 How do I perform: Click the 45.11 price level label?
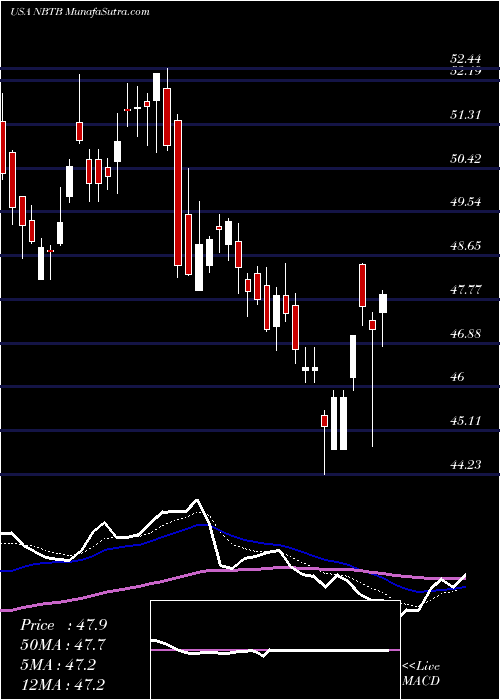(466, 421)
